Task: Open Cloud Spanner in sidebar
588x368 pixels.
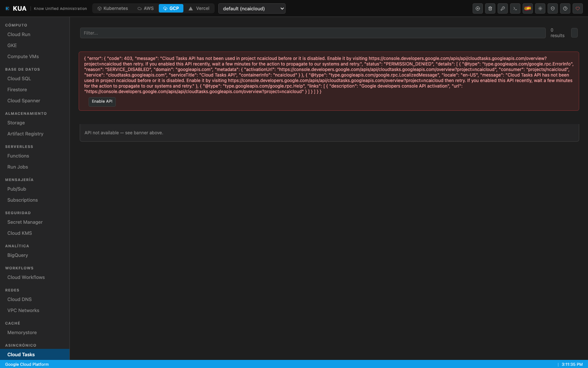Action: 35,101
